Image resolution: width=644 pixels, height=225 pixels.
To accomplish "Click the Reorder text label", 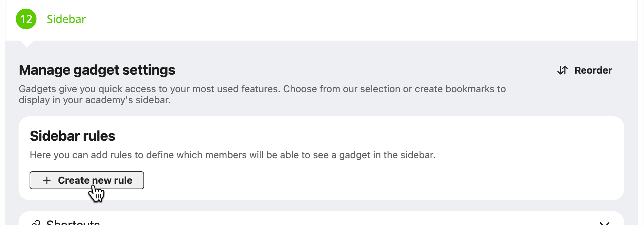I will click(x=593, y=70).
